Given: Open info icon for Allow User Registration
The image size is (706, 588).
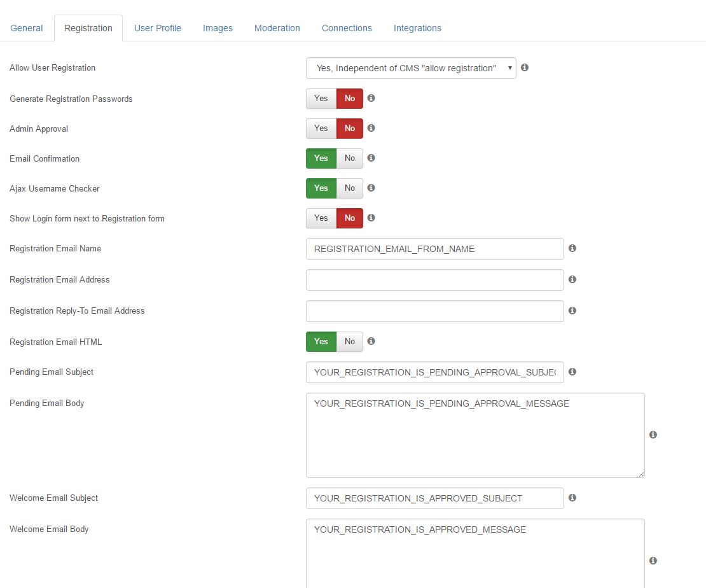Looking at the screenshot, I should pos(525,67).
